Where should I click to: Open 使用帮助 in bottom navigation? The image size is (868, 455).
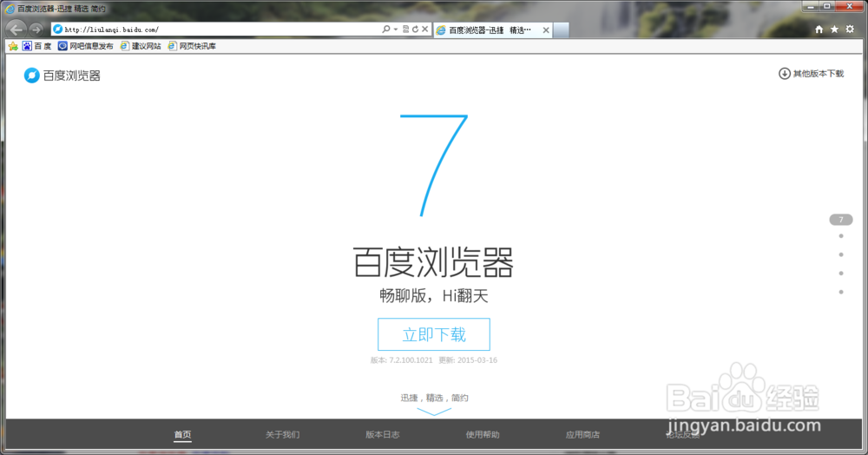(482, 434)
